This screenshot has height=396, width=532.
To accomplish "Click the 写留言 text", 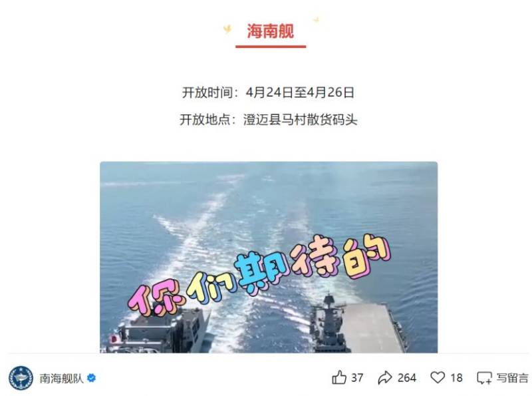I will [512, 377].
